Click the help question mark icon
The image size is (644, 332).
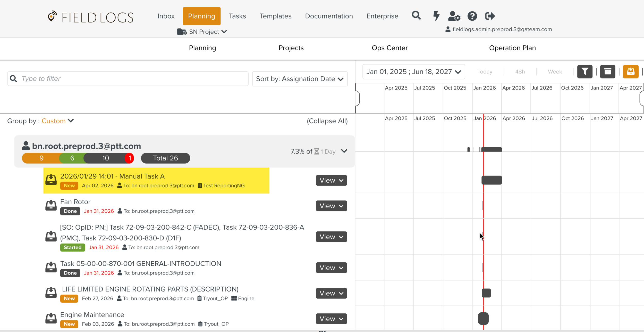pyautogui.click(x=472, y=16)
